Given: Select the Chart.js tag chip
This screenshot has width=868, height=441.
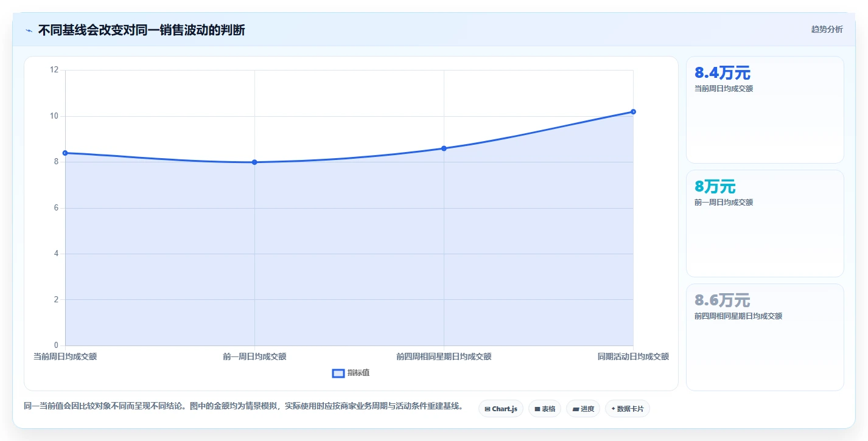Looking at the screenshot, I should coord(501,409).
